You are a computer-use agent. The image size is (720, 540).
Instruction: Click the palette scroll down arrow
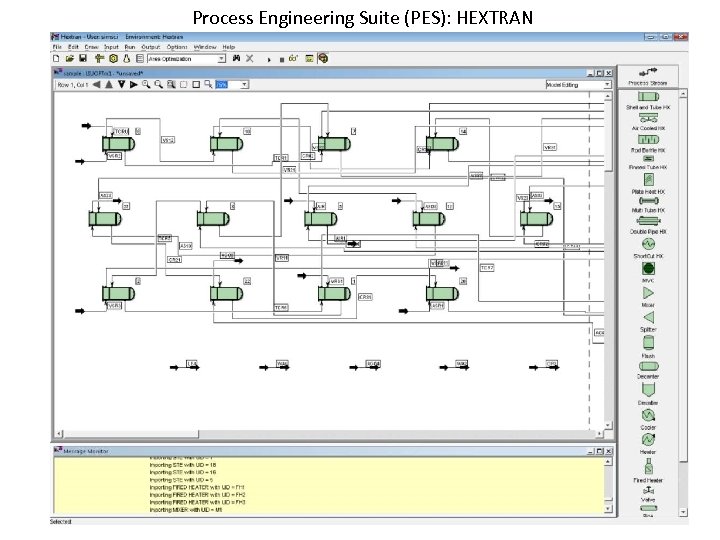coord(683,512)
